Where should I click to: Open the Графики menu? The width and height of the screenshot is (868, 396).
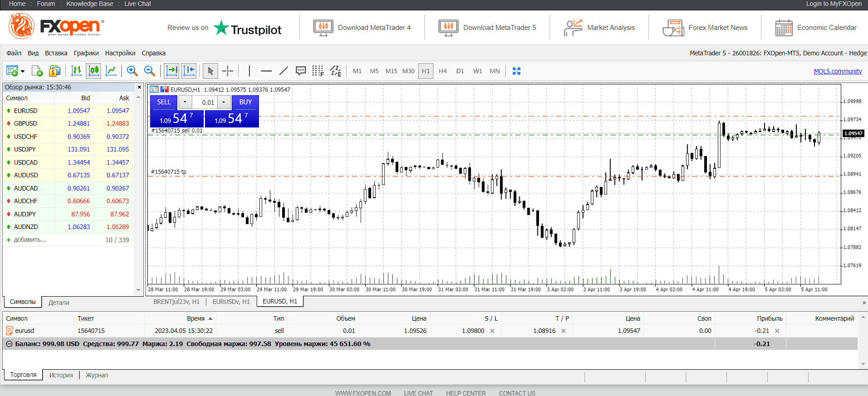coord(86,53)
